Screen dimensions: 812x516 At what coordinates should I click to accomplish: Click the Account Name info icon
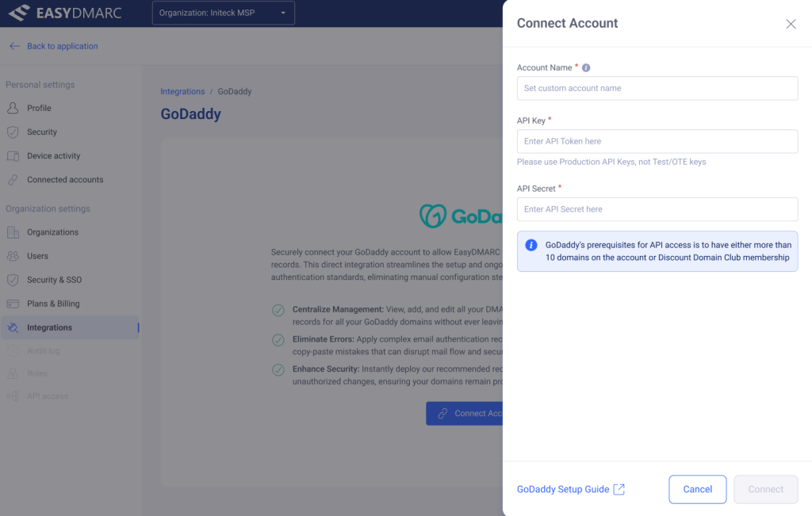(586, 68)
